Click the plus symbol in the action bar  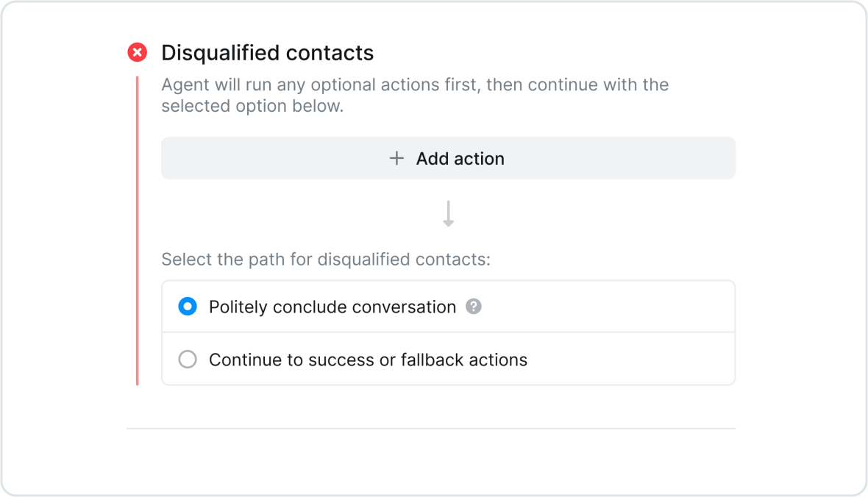[x=396, y=158]
